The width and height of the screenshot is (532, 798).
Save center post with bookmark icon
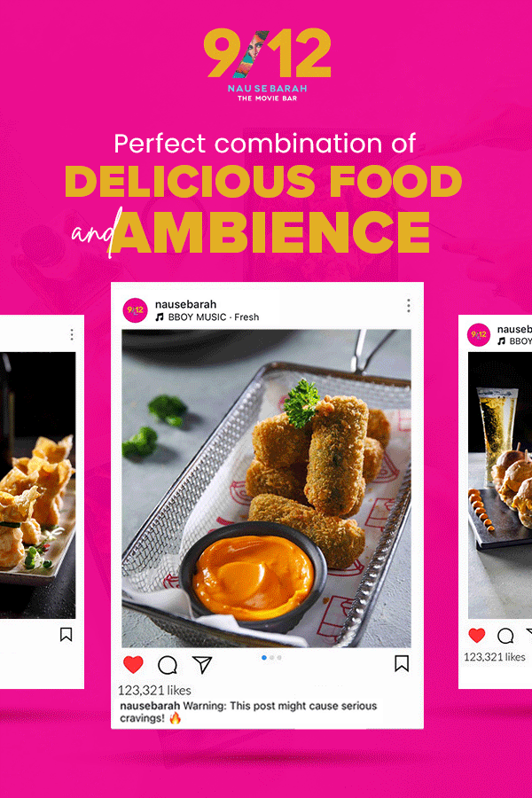[x=402, y=663]
